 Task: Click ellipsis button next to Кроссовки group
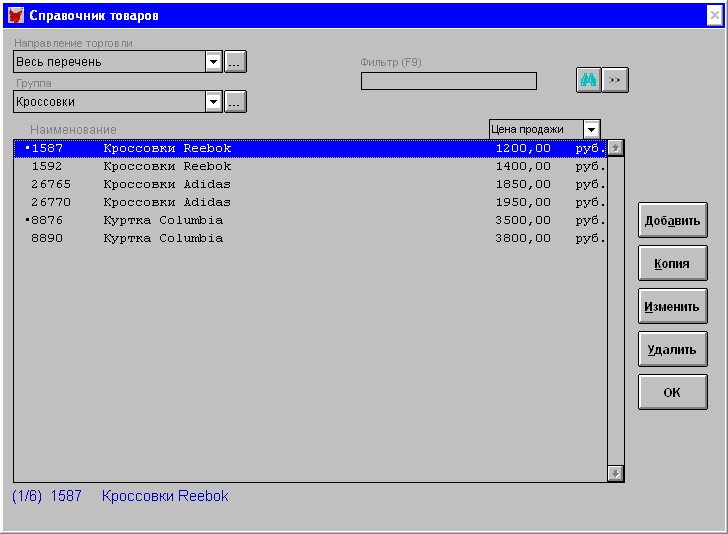[x=235, y=102]
